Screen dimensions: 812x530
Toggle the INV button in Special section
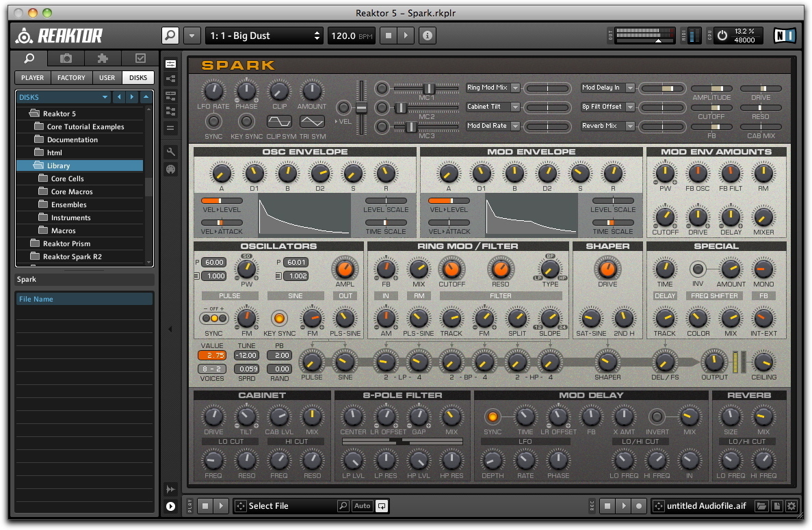pos(698,269)
